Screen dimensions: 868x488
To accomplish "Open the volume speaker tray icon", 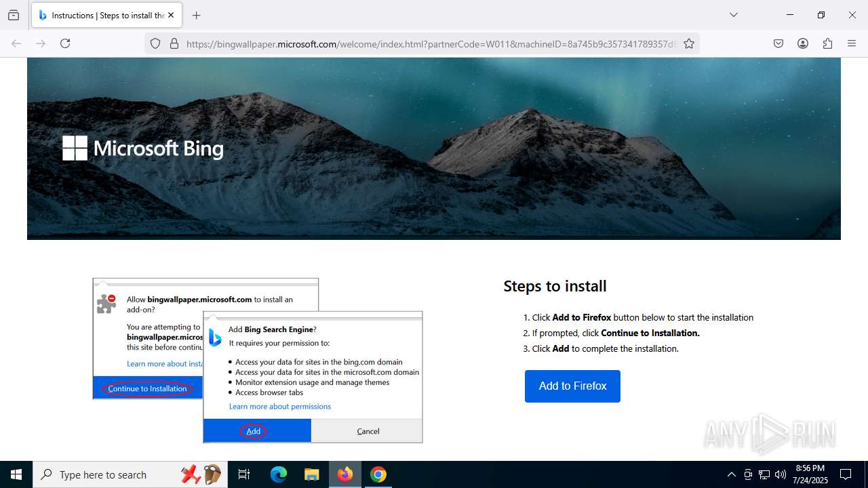I will coord(781,474).
